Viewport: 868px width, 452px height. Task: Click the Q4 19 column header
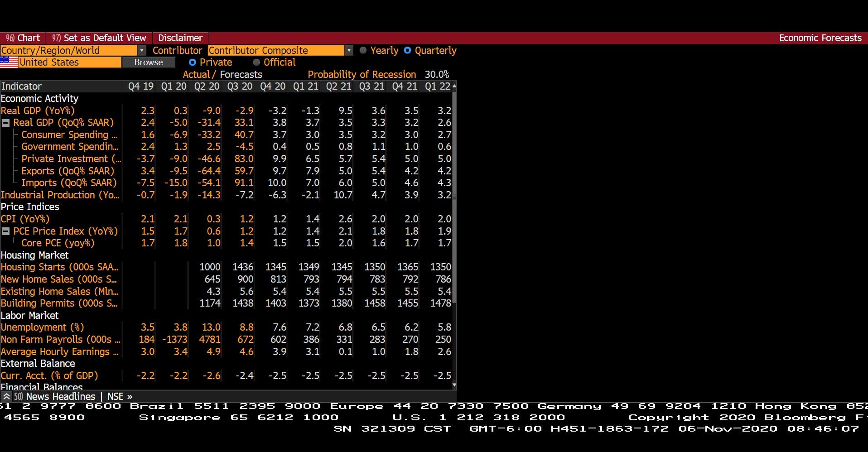coord(140,86)
